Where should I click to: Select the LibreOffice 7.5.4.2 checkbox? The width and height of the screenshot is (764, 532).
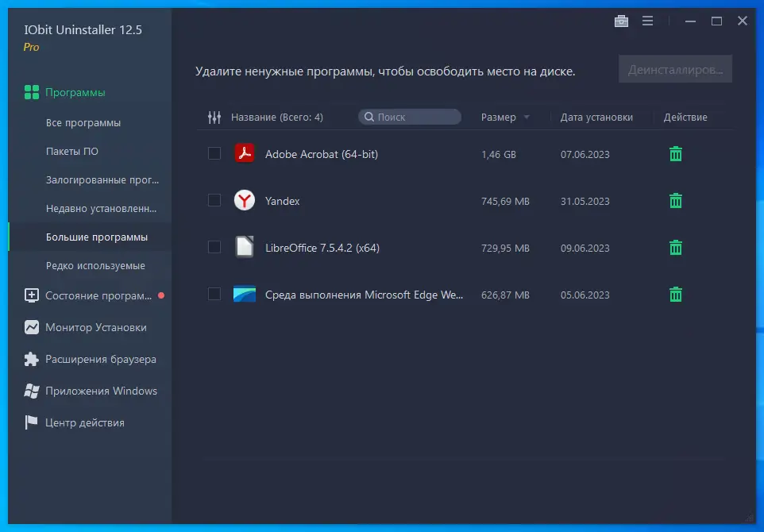(214, 247)
